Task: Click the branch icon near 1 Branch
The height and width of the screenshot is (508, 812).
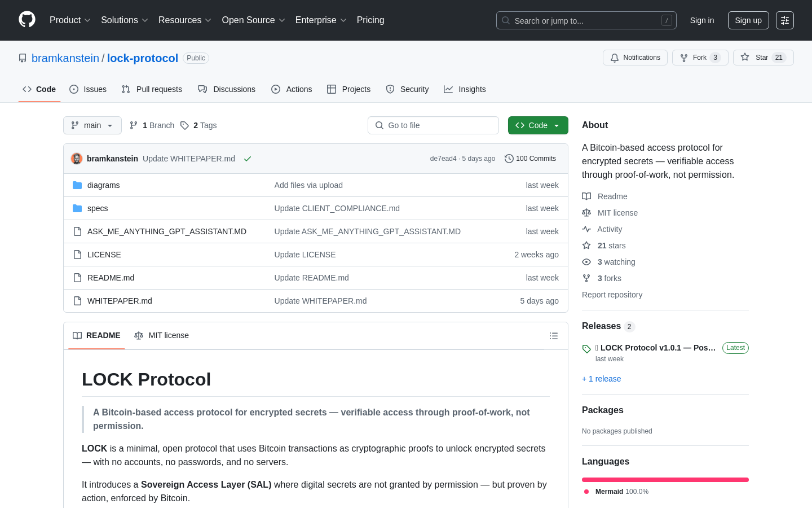Action: [134, 125]
